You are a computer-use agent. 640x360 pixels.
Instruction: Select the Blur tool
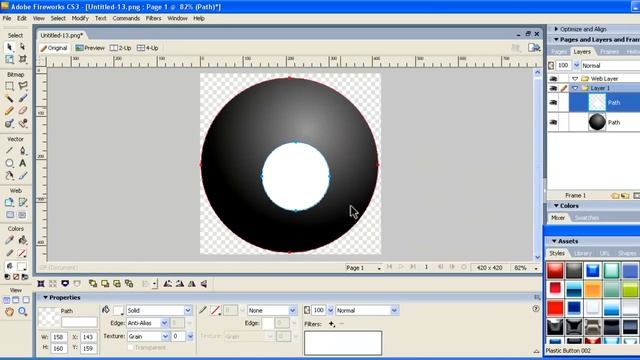pos(9,123)
